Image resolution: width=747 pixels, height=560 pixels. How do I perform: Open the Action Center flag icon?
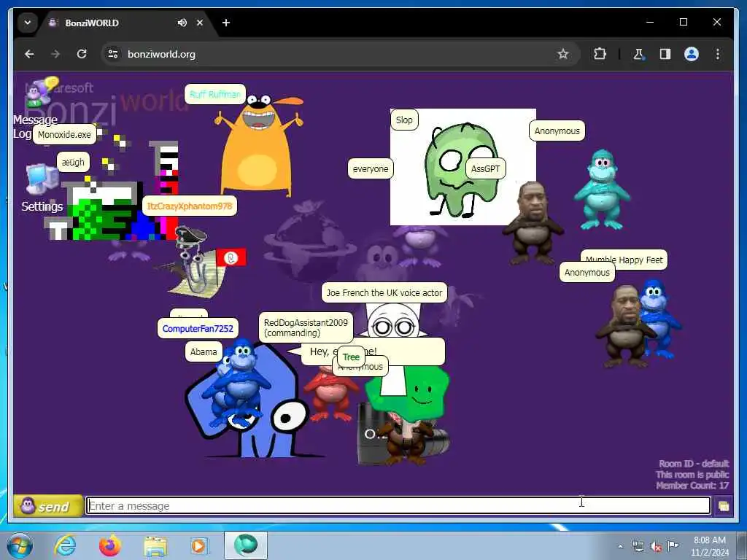click(x=673, y=546)
